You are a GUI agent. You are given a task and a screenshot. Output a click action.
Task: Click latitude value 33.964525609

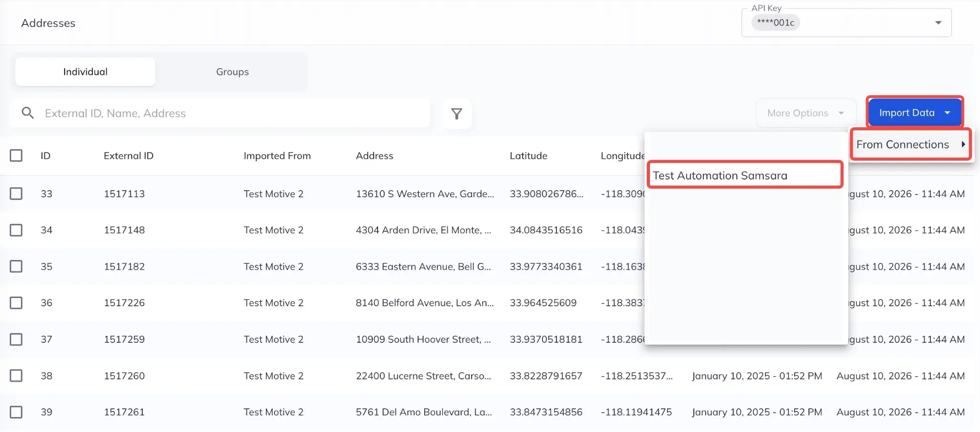(x=543, y=303)
